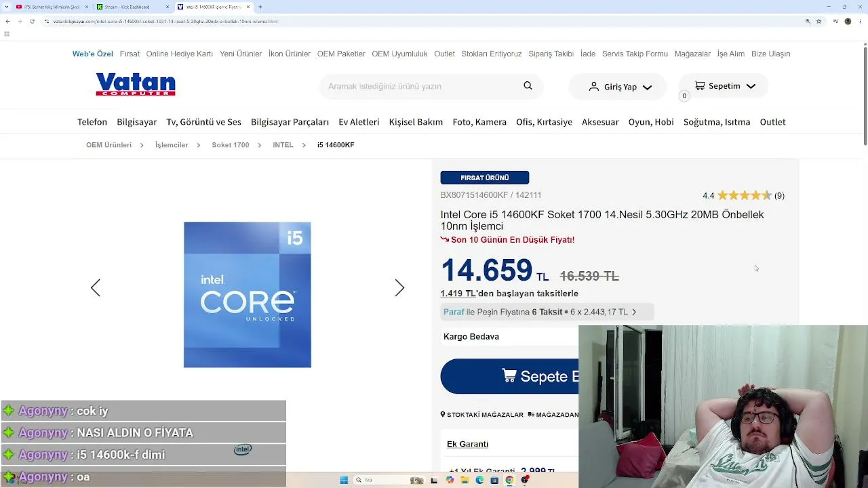Viewport: 868px width, 488px height.
Task: Open the Aksesuar category menu
Action: pyautogui.click(x=600, y=122)
